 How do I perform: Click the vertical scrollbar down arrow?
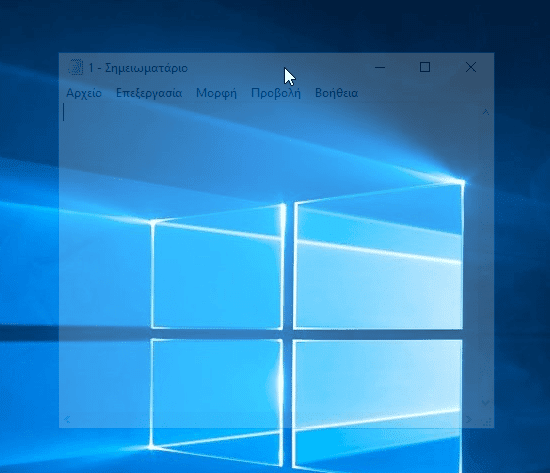485,403
